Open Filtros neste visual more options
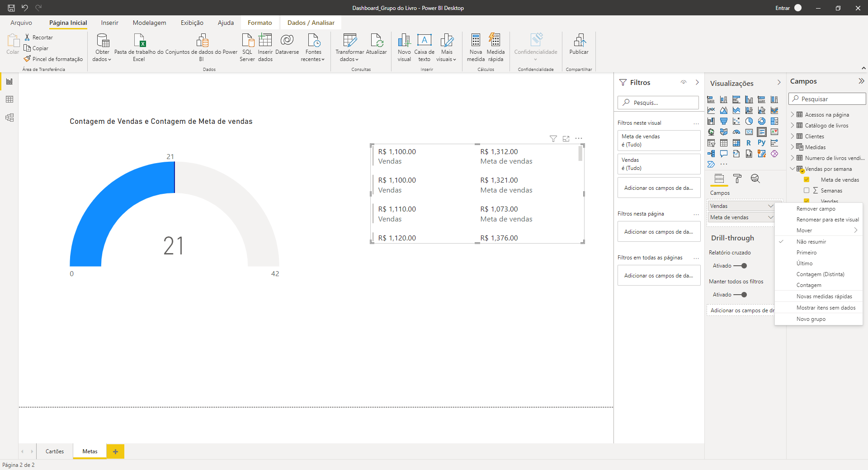Image resolution: width=868 pixels, height=470 pixels. tap(696, 123)
